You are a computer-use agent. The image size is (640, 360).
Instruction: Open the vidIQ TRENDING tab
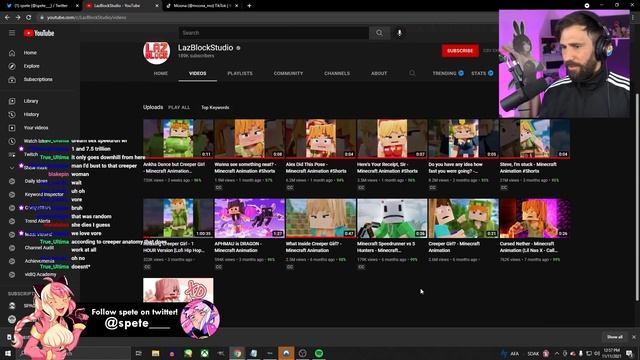(x=448, y=73)
